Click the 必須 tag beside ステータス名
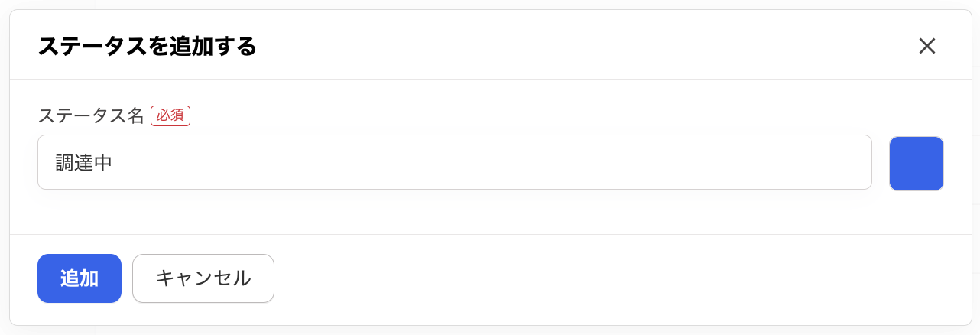Viewport: 980px width, 335px height. click(170, 115)
